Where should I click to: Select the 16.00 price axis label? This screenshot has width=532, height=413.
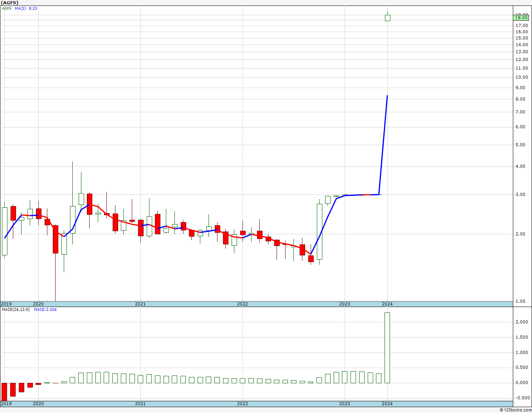coord(522,32)
